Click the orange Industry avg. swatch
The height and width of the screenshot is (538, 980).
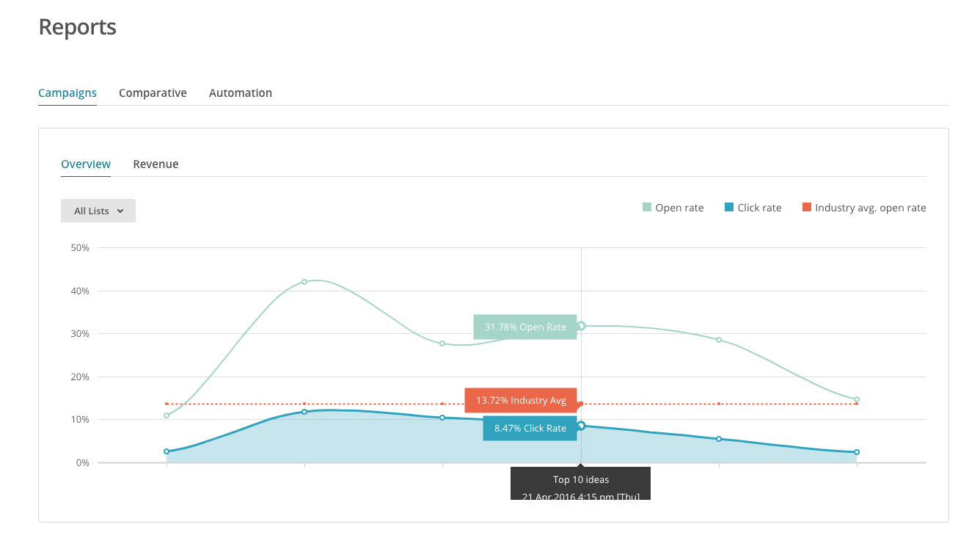coord(807,208)
